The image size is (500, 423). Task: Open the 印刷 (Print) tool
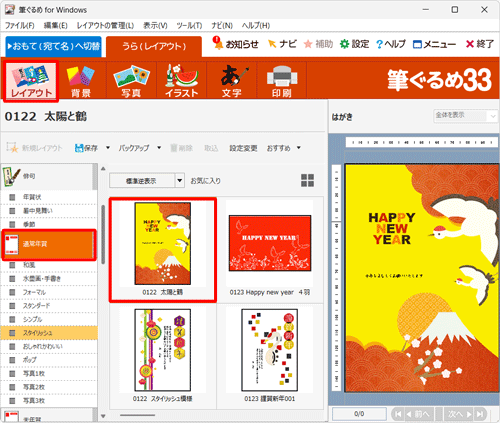pyautogui.click(x=282, y=81)
